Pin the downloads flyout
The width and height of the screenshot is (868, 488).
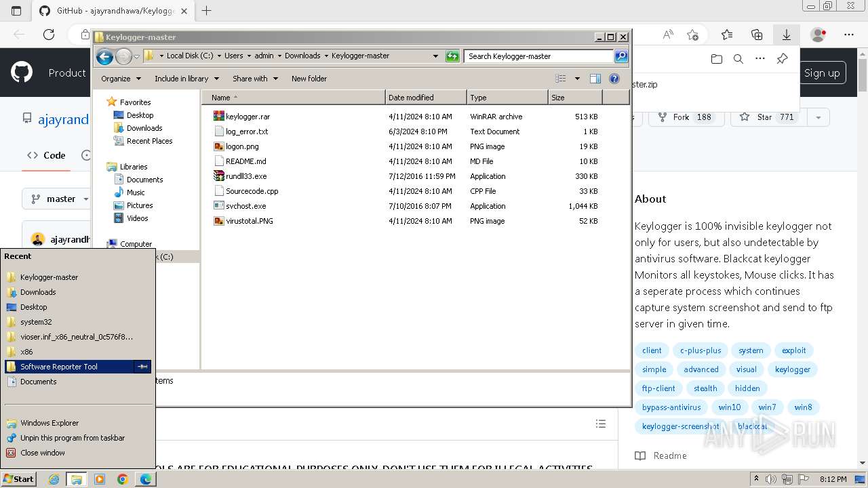782,59
